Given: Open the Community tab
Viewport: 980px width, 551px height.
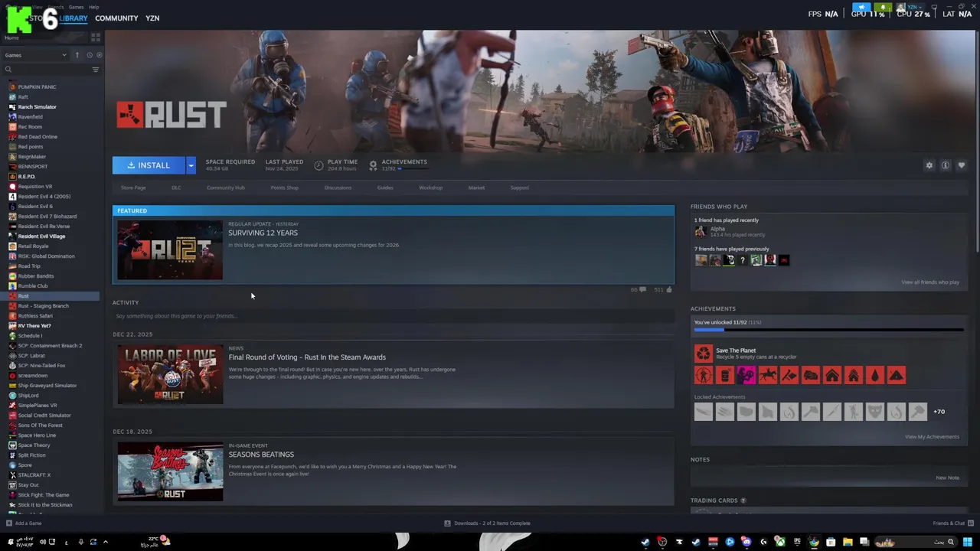Looking at the screenshot, I should (x=116, y=18).
